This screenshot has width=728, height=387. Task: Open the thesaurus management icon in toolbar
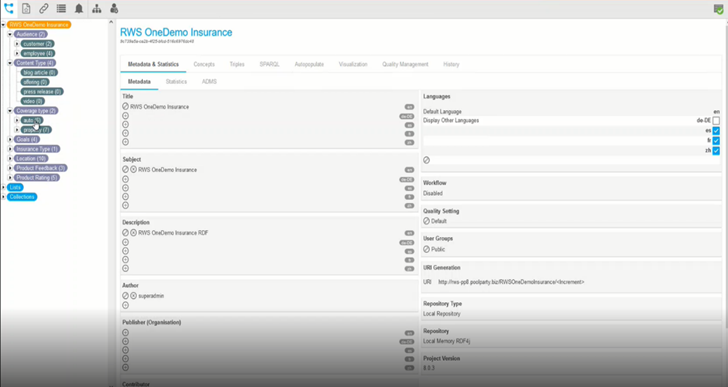pyautogui.click(x=9, y=8)
